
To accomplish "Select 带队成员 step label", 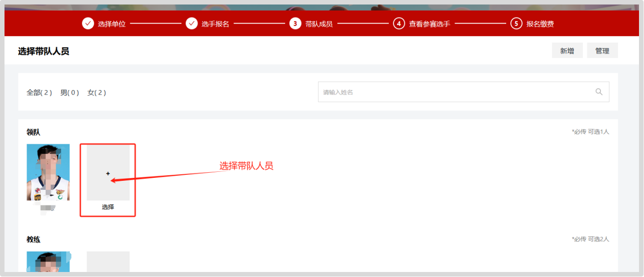I will click(x=319, y=24).
